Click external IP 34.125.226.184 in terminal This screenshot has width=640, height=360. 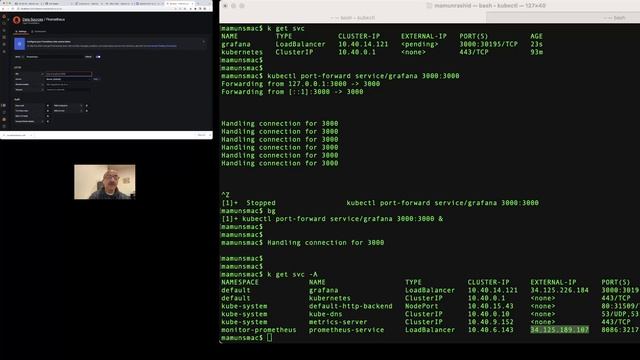tap(560, 290)
